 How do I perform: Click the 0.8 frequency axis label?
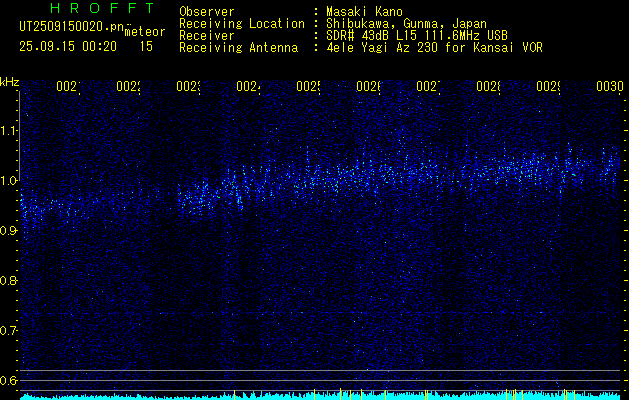tap(9, 280)
